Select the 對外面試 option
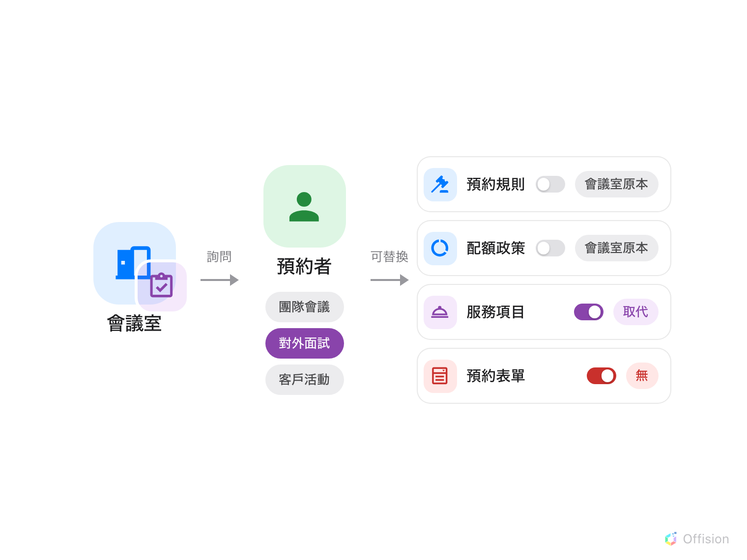 [x=305, y=343]
